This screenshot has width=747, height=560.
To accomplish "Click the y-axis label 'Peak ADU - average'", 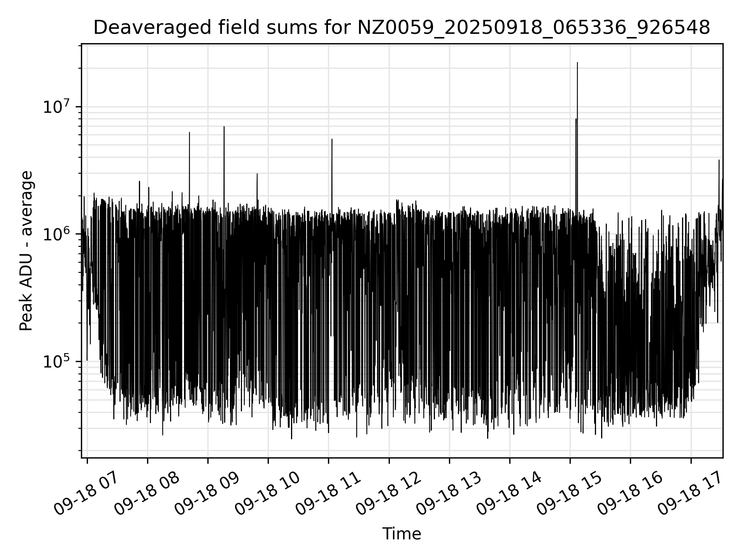I will click(x=26, y=251).
